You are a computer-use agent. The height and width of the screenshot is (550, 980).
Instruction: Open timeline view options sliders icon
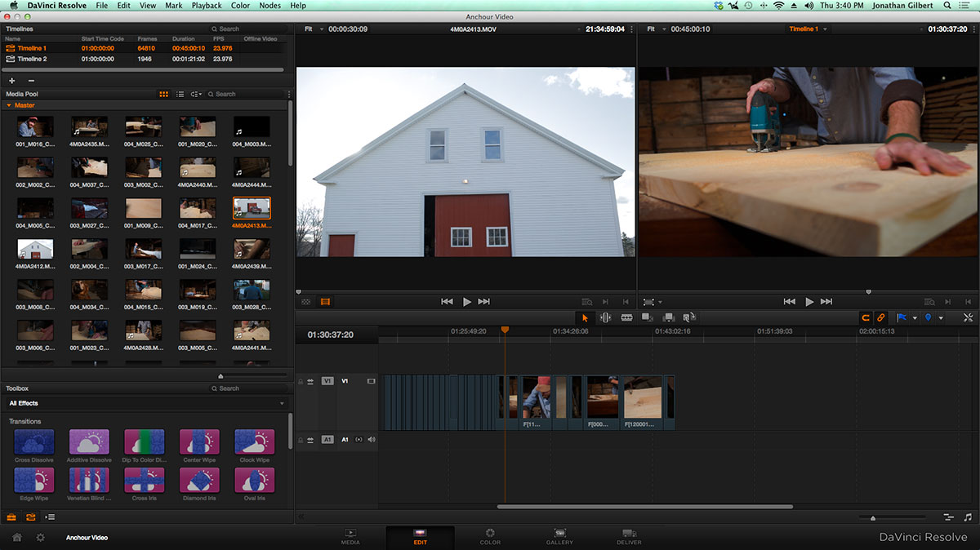pos(948,517)
